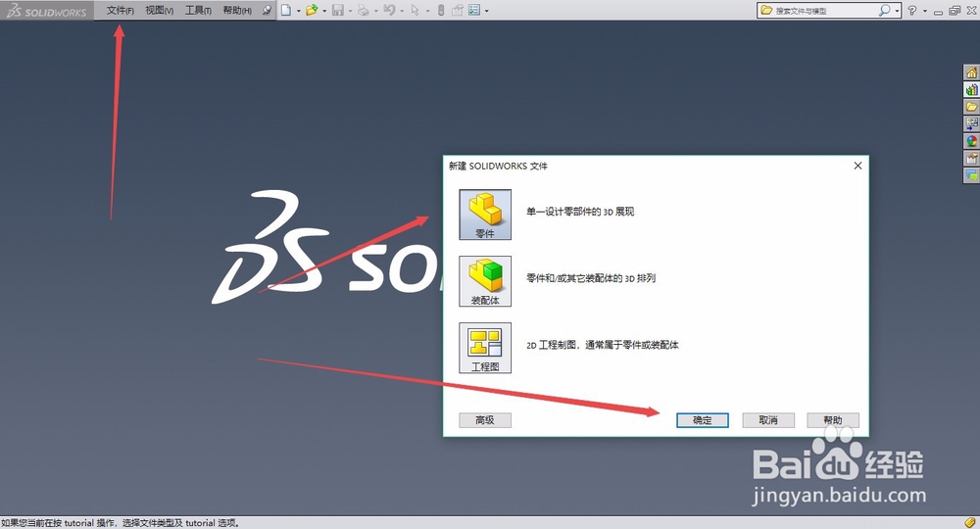Expand the Undo dropdown arrow
The width and height of the screenshot is (980, 529).
click(402, 11)
